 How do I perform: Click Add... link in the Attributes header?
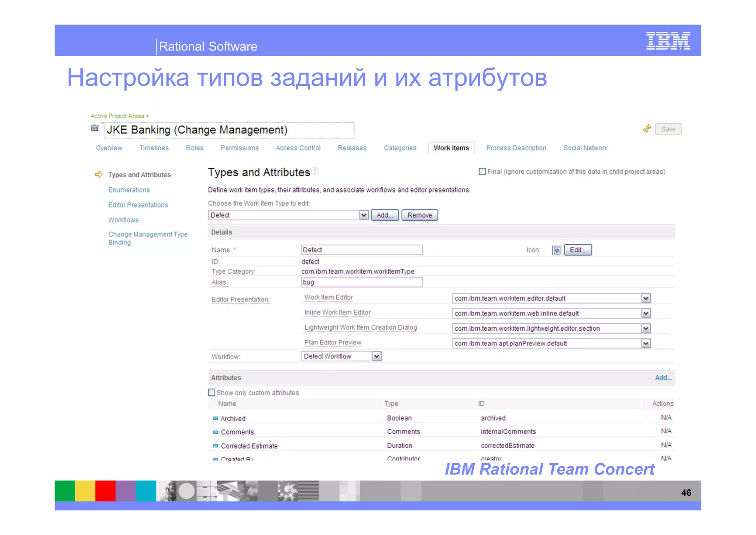(663, 378)
